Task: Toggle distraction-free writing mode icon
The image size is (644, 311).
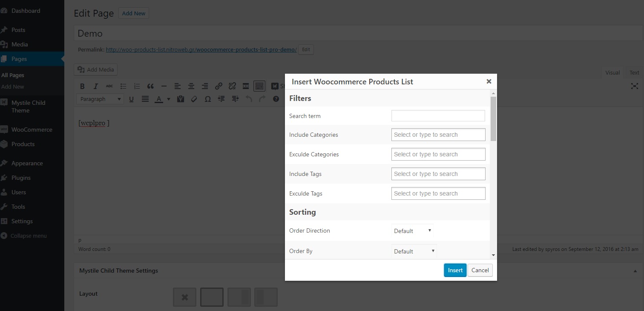Action: tap(635, 86)
